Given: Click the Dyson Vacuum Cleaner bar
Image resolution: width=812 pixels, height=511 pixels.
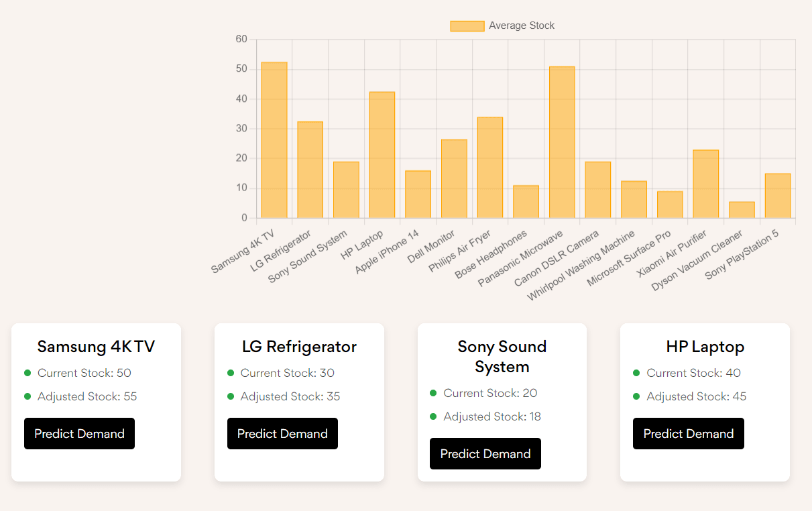Looking at the screenshot, I should tap(742, 210).
